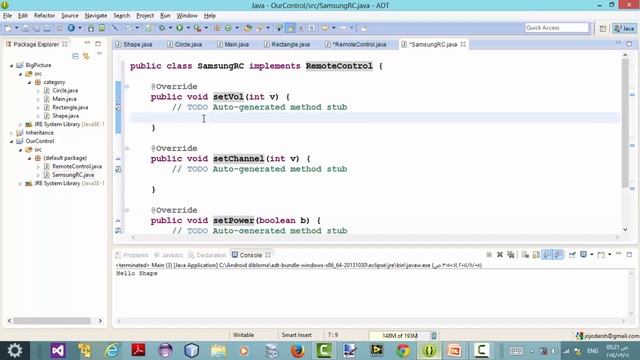Screen dimensions: 640x360
Task: Switch to the Main.java editor tab
Action: [233, 44]
